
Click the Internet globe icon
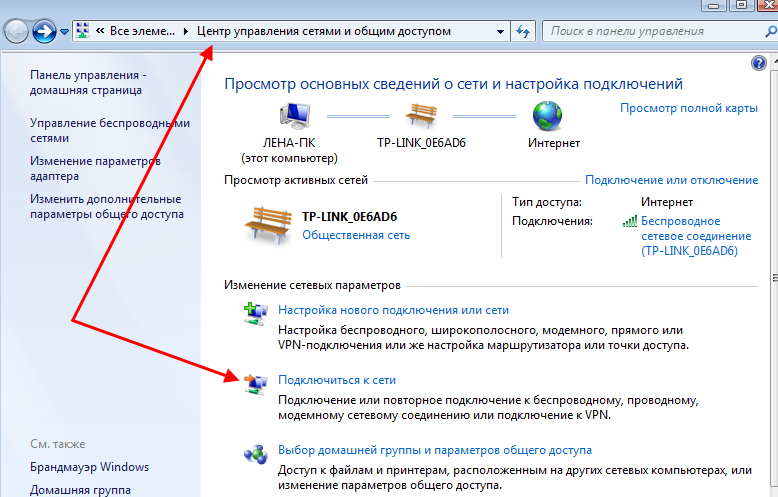click(547, 116)
